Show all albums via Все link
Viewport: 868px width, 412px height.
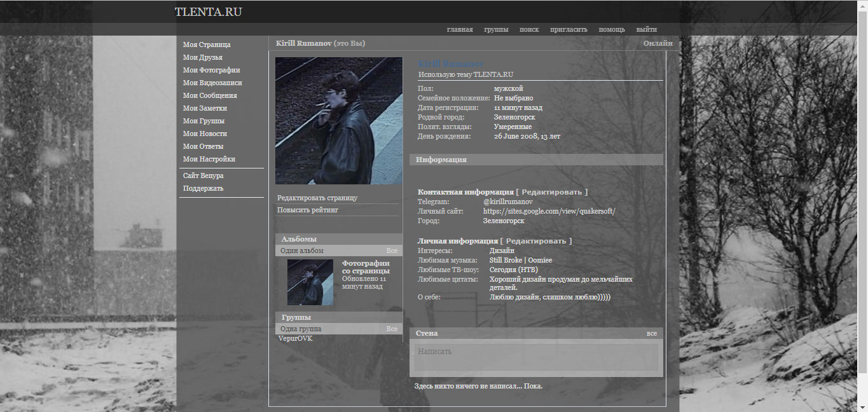392,251
